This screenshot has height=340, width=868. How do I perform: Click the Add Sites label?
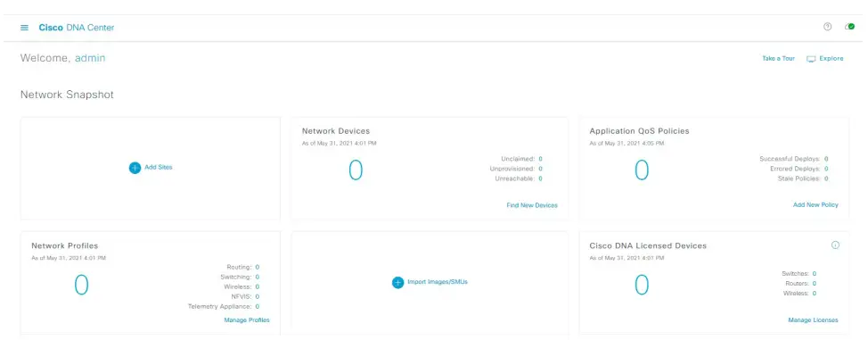(x=159, y=167)
